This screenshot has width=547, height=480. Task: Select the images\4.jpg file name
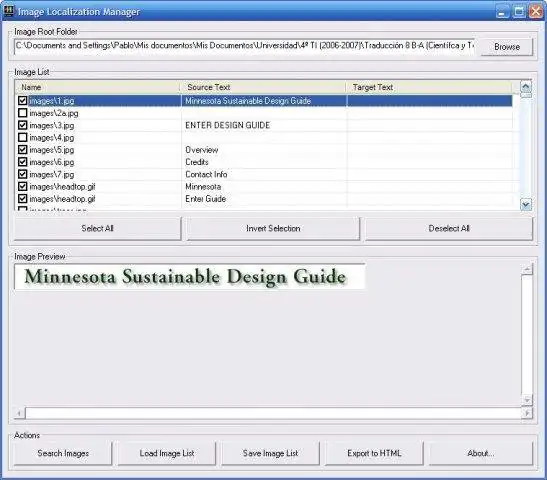point(52,137)
